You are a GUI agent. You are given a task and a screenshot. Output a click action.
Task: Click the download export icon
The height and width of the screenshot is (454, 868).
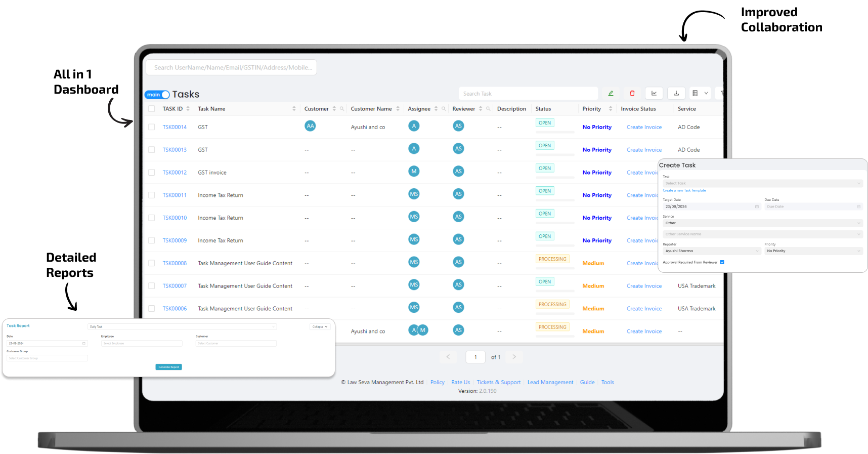coord(676,94)
